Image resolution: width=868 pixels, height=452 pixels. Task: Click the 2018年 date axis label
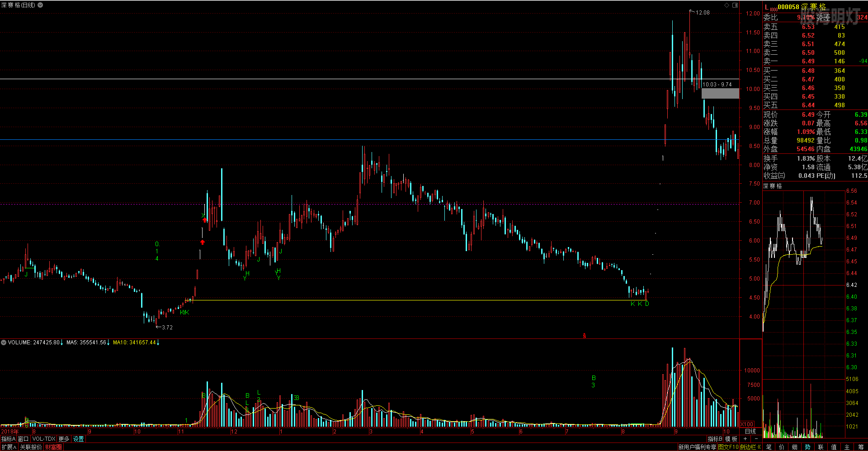10,432
